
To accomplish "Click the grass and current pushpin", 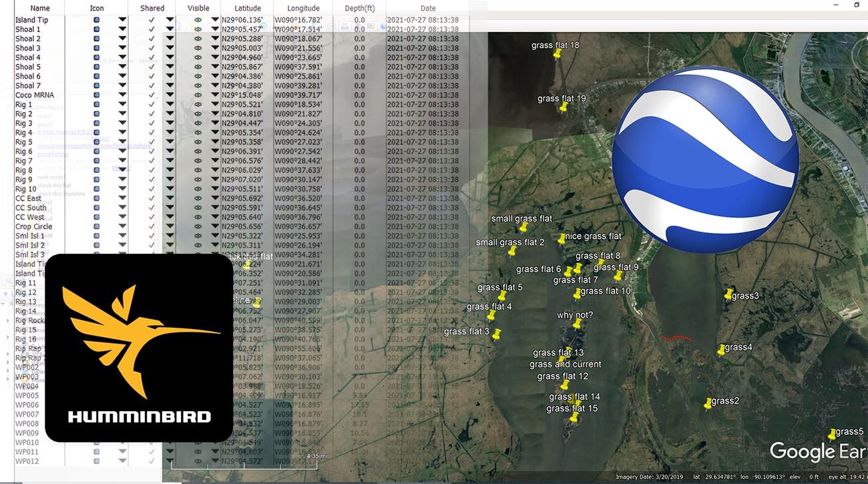I will click(562, 362).
